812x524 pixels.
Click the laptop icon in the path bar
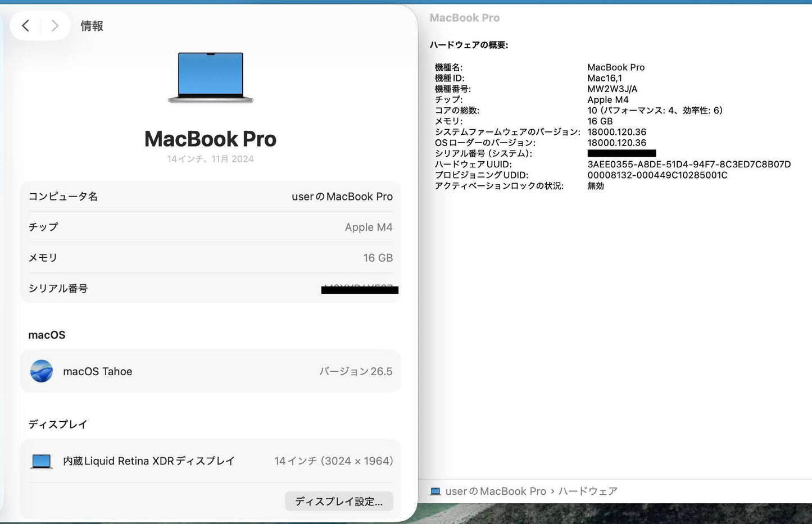coord(436,491)
